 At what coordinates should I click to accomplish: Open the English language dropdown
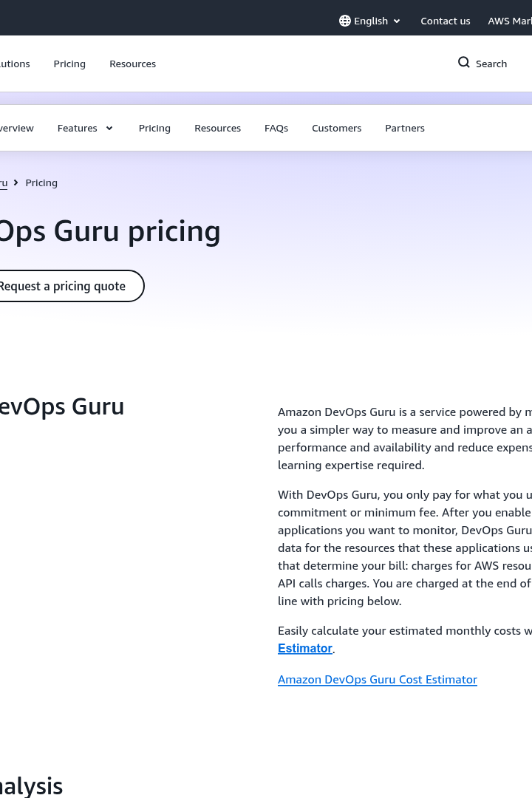370,21
